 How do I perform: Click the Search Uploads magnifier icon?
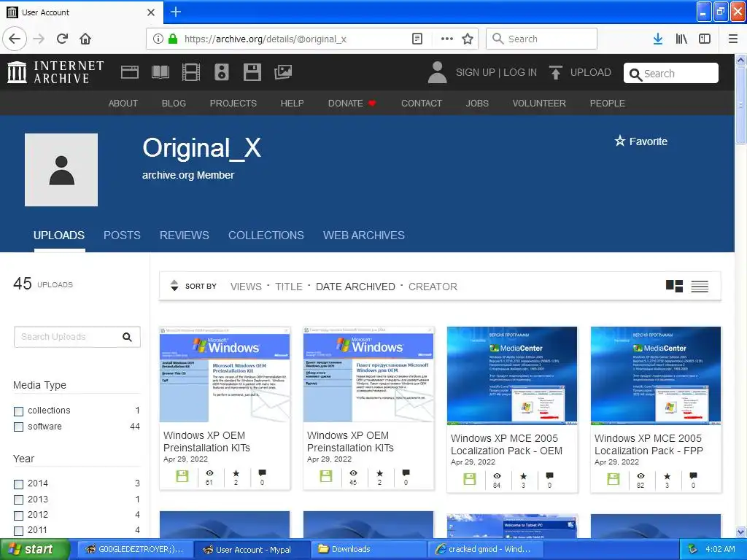coord(127,337)
